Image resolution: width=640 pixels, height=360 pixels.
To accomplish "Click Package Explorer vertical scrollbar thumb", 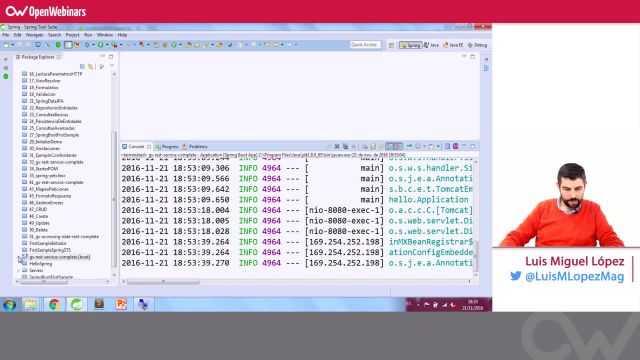I will coord(114,199).
